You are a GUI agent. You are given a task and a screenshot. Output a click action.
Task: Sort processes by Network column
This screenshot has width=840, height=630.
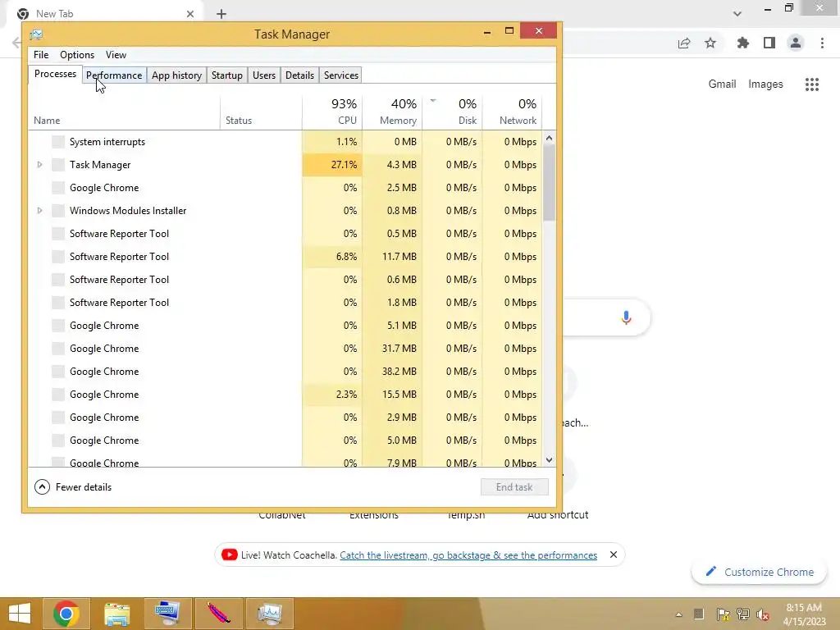(x=512, y=112)
